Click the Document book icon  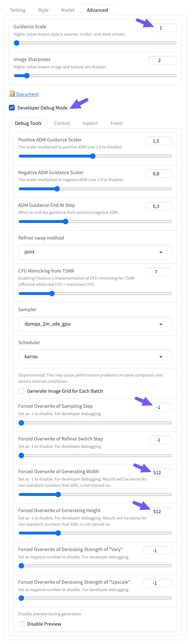point(12,94)
